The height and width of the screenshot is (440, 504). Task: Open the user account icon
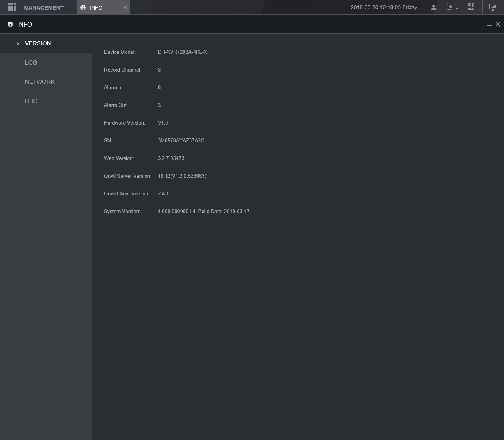tap(434, 7)
